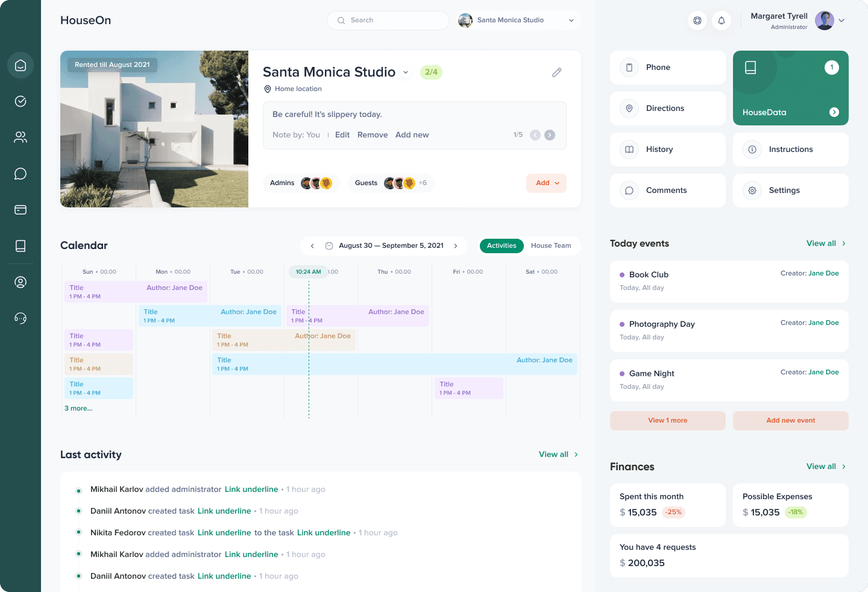Open the Settings card
868x592 pixels.
pos(791,191)
